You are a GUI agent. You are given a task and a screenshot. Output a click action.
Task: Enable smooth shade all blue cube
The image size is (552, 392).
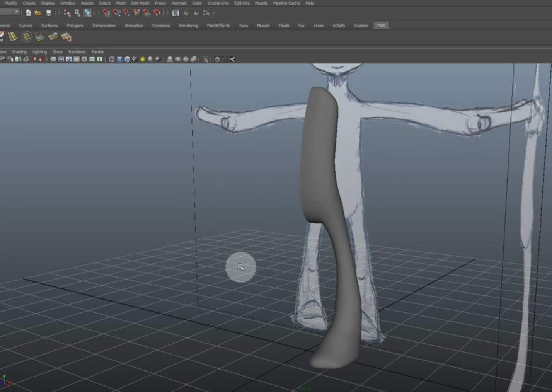pos(119,59)
